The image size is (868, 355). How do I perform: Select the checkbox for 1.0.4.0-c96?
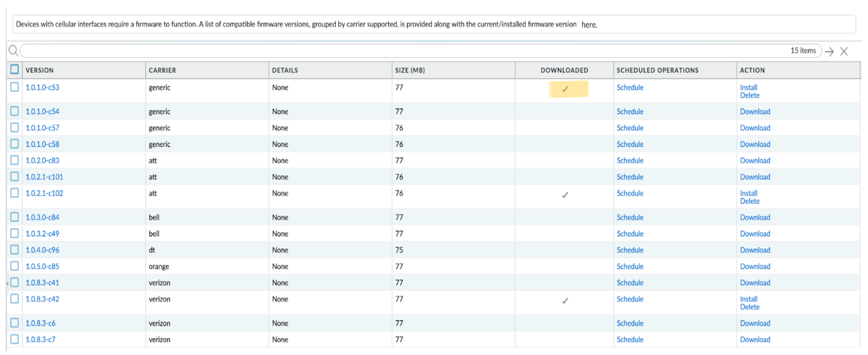tap(15, 250)
